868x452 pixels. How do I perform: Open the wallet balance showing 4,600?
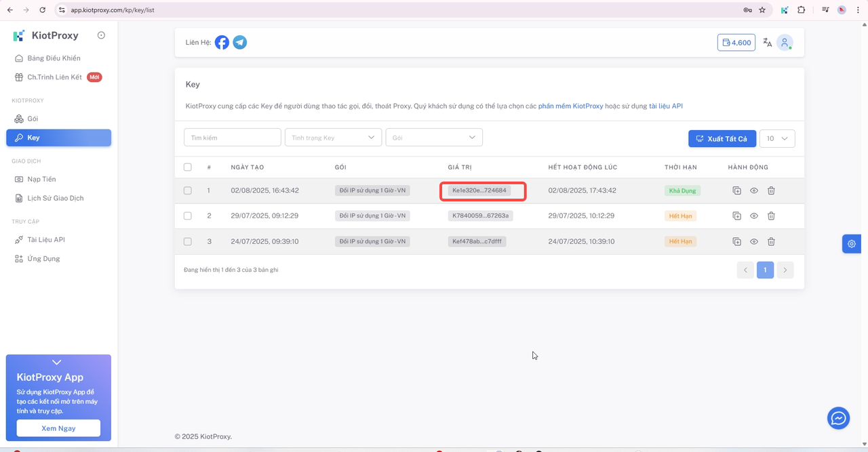736,42
